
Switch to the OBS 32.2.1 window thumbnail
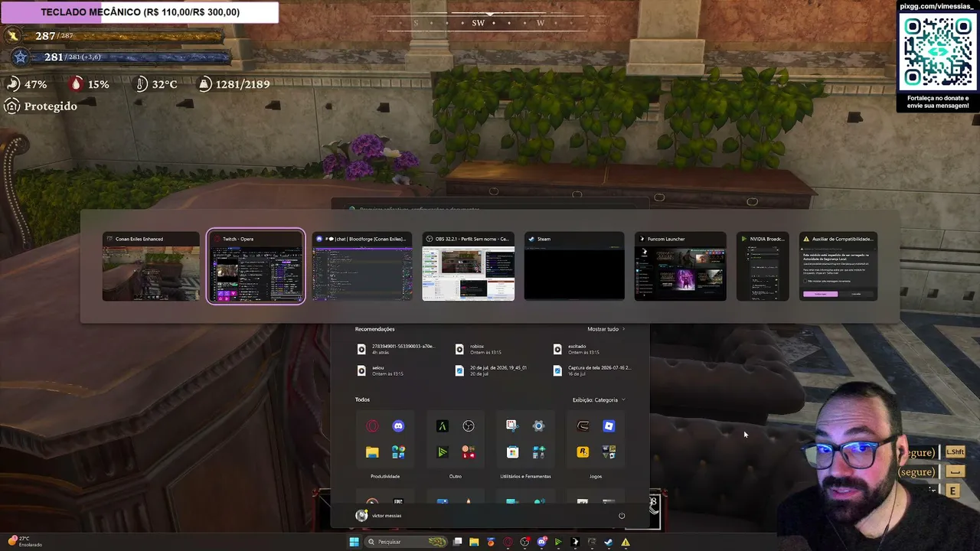click(x=469, y=266)
